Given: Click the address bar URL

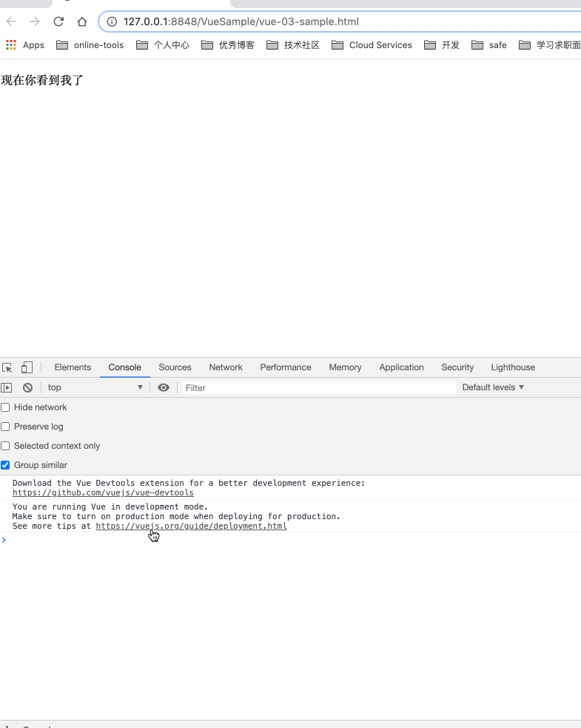Looking at the screenshot, I should [241, 21].
